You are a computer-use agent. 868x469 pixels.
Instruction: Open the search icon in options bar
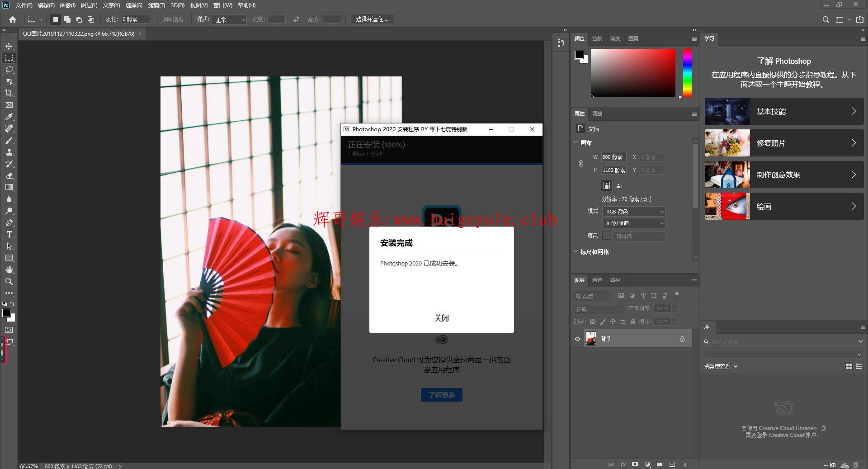tap(826, 19)
